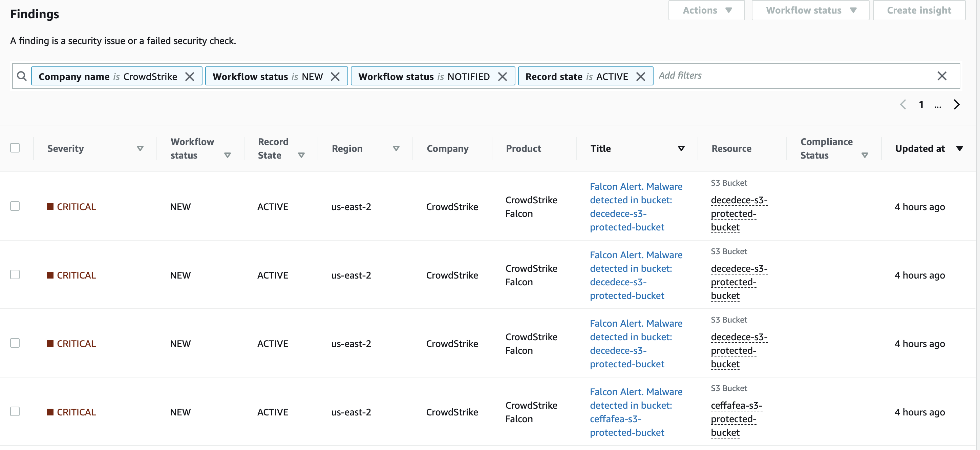The width and height of the screenshot is (980, 450).
Task: Click ceffafea-s3-protected-bucket resource
Action: coord(737,419)
